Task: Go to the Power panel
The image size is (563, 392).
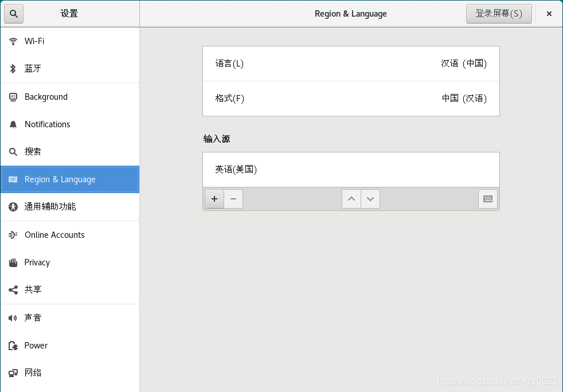Action: click(70, 346)
